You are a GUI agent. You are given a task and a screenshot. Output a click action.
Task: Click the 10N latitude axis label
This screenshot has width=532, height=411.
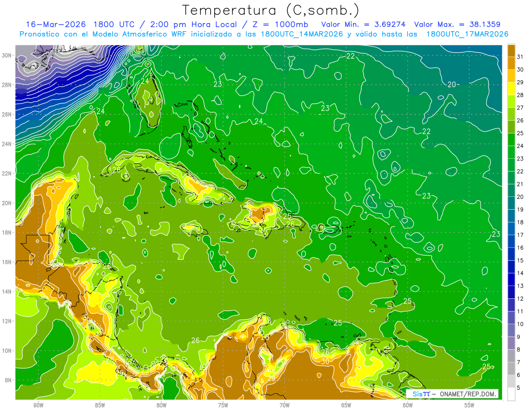click(7, 350)
